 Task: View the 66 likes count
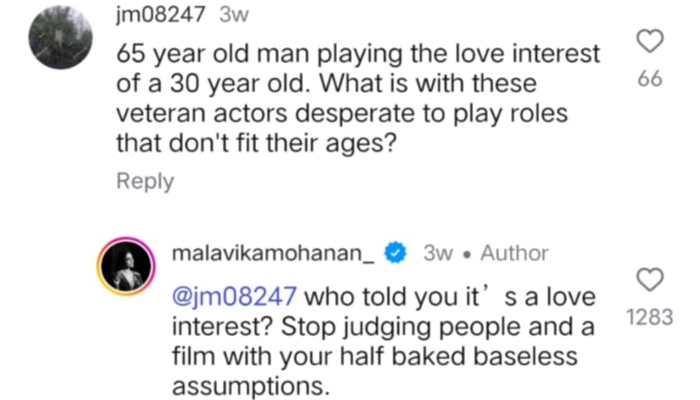[x=650, y=80]
